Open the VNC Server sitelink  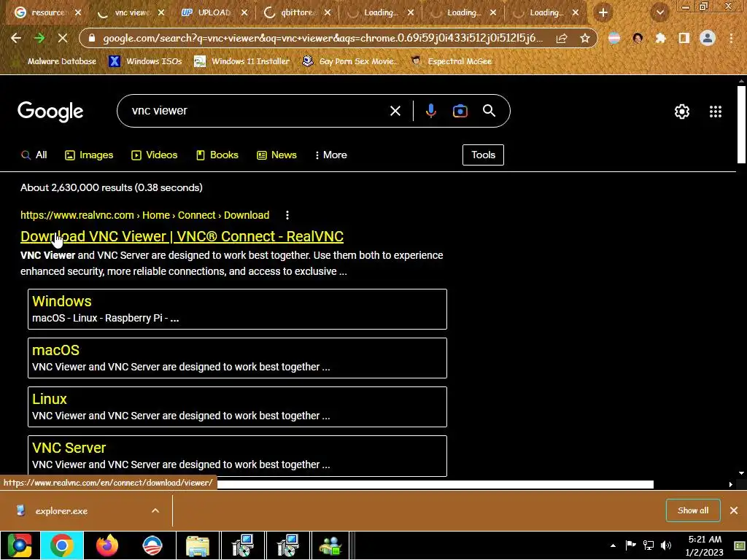click(69, 448)
